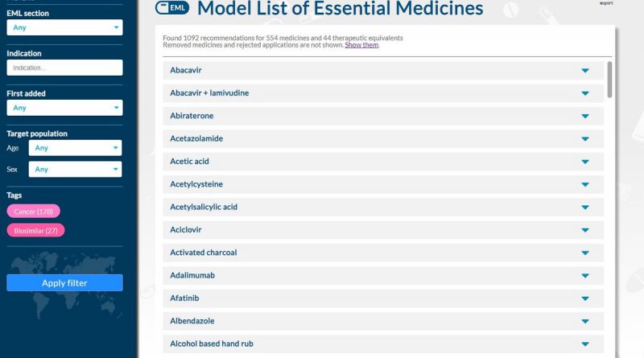Select the Sex dropdown

click(x=75, y=170)
